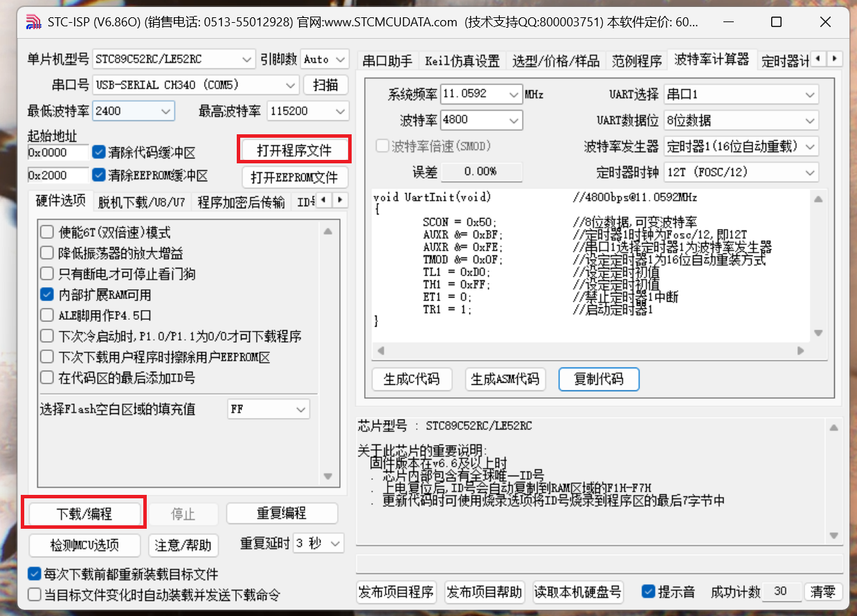The height and width of the screenshot is (616, 857).
Task: Uncheck 内部扩展RAM可用
Action: tap(47, 295)
